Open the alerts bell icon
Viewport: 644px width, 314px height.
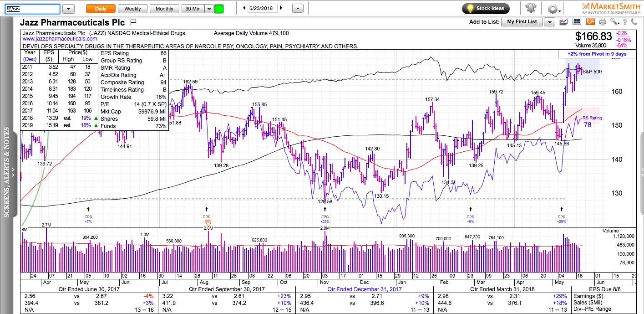[x=531, y=8]
